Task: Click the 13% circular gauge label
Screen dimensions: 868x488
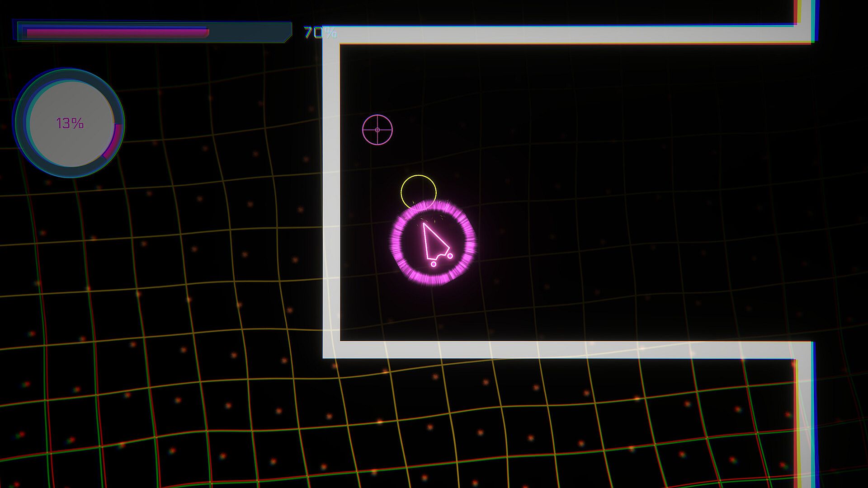Action: point(70,123)
